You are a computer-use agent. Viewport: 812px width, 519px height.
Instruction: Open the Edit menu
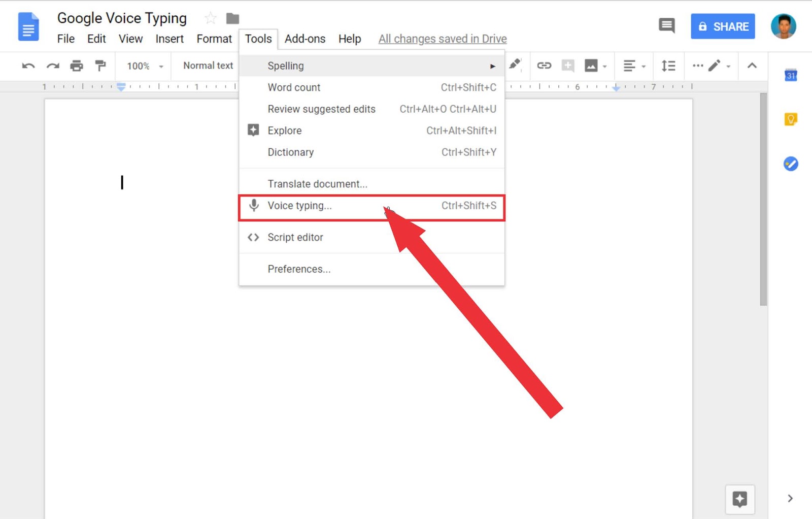(96, 39)
